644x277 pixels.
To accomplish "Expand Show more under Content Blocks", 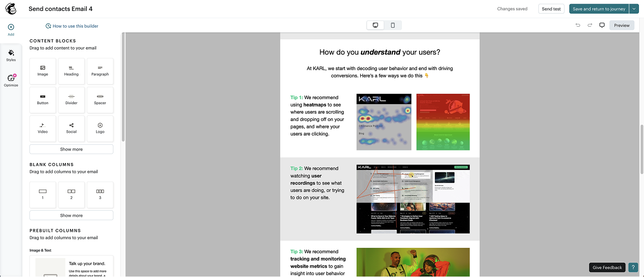I will tap(71, 149).
